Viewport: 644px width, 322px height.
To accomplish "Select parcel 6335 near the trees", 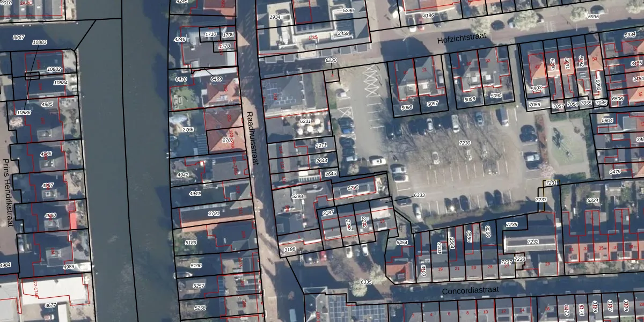I will [x=366, y=282].
